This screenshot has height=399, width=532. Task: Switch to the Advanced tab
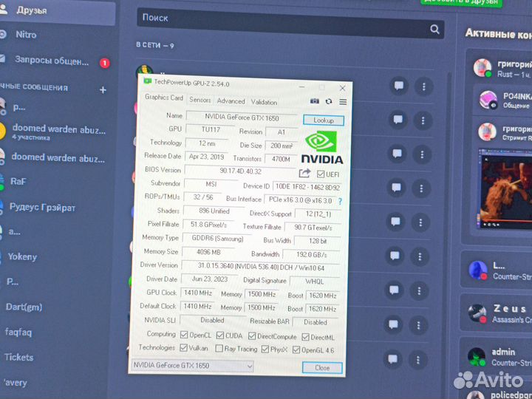pos(231,101)
